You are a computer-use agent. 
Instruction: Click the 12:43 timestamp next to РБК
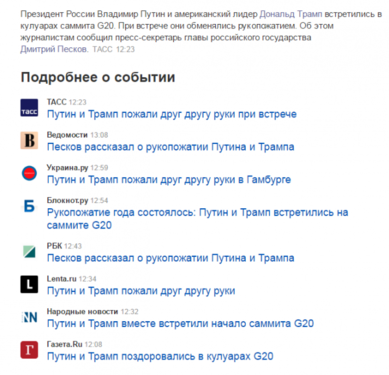(73, 246)
